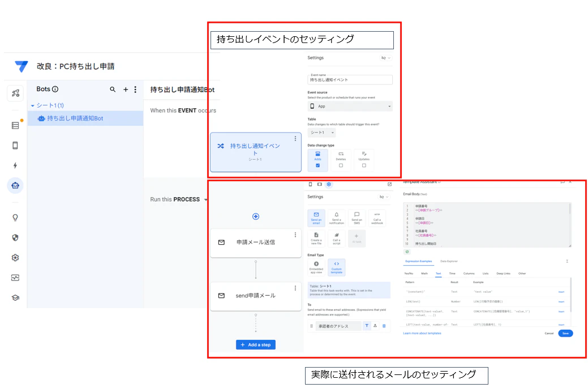
Task: Open the Security shield sidebar icon
Action: pyautogui.click(x=15, y=237)
